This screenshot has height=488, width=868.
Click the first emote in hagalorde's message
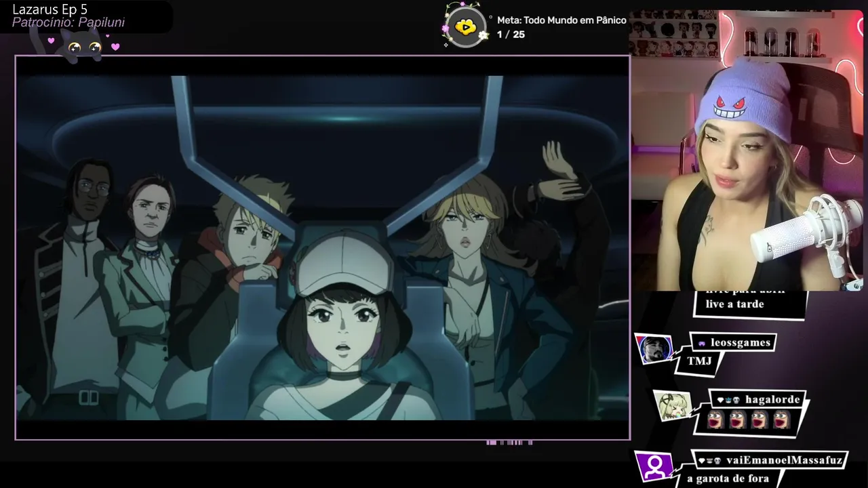pos(714,421)
